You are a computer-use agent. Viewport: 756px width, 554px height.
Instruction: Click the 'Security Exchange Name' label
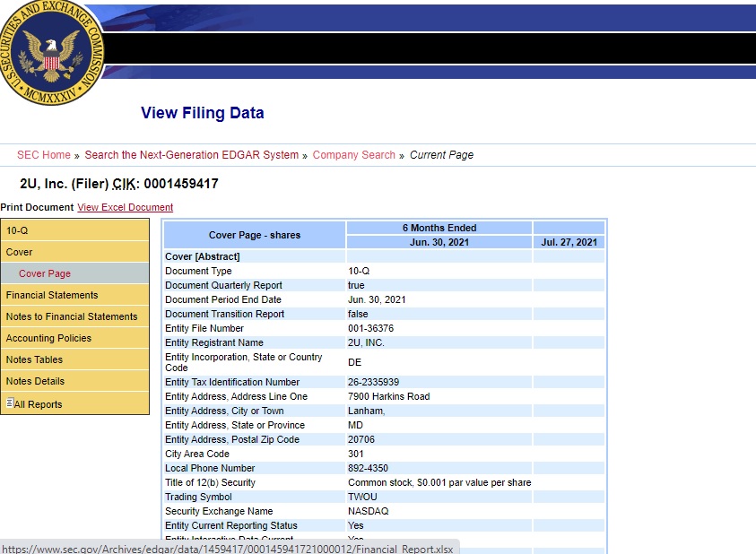tap(219, 511)
